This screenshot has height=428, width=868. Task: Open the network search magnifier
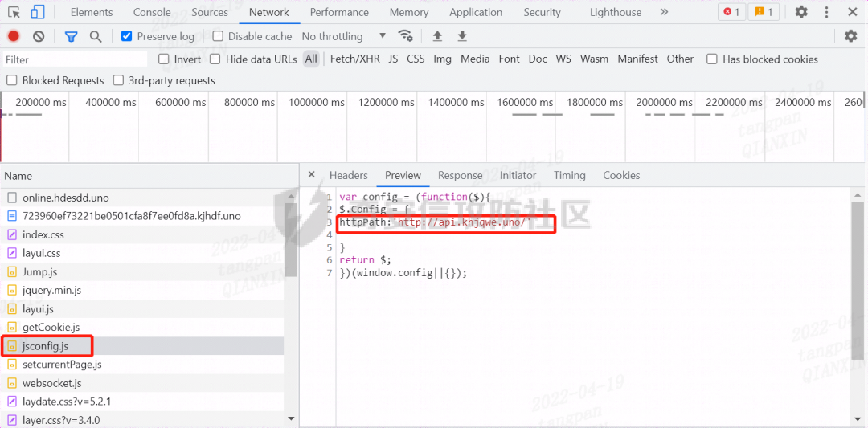96,36
